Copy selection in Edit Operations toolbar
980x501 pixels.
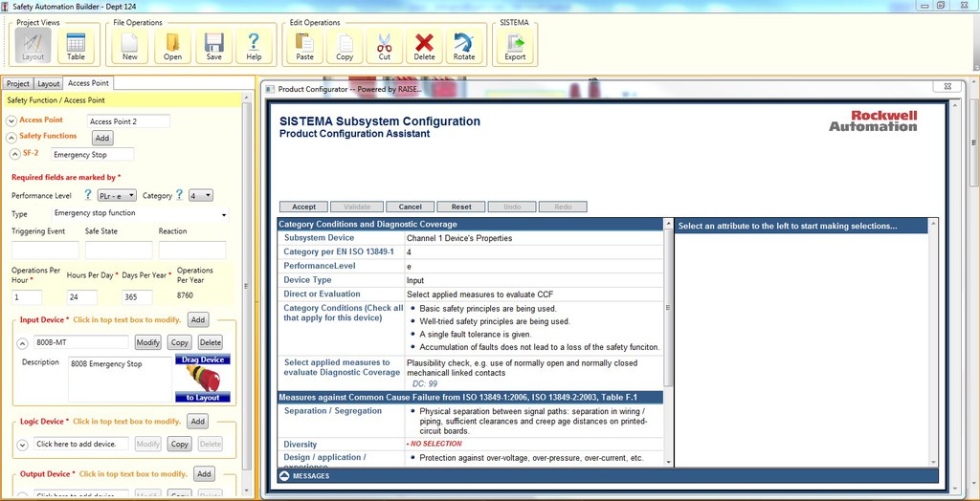[x=345, y=46]
